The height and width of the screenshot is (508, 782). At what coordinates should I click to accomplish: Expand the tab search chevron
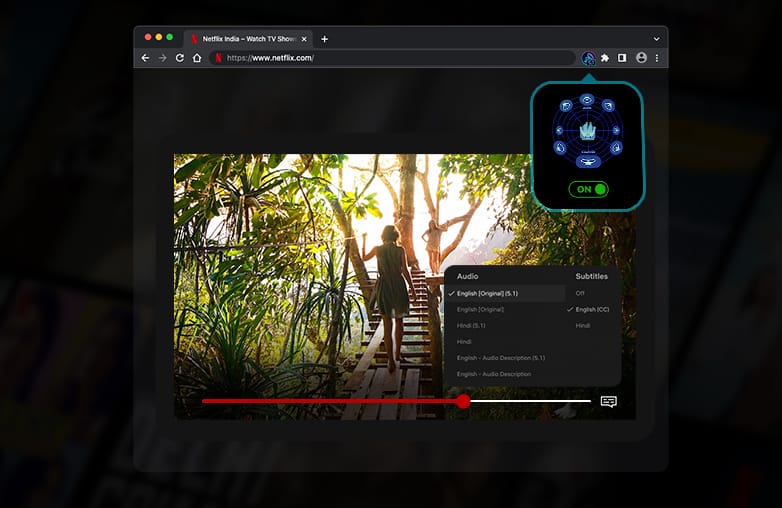656,39
